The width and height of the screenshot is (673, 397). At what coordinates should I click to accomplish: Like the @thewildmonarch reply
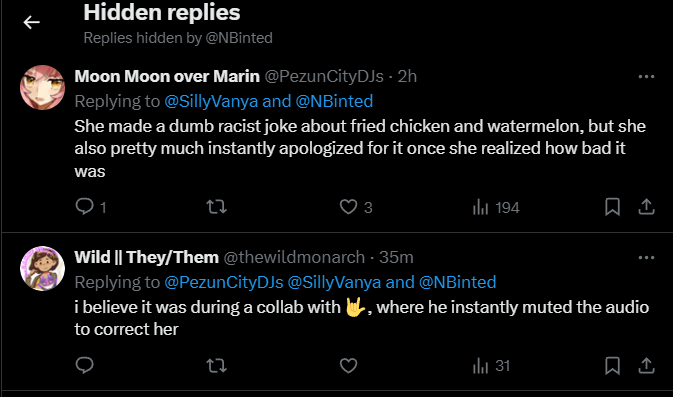[x=348, y=366]
